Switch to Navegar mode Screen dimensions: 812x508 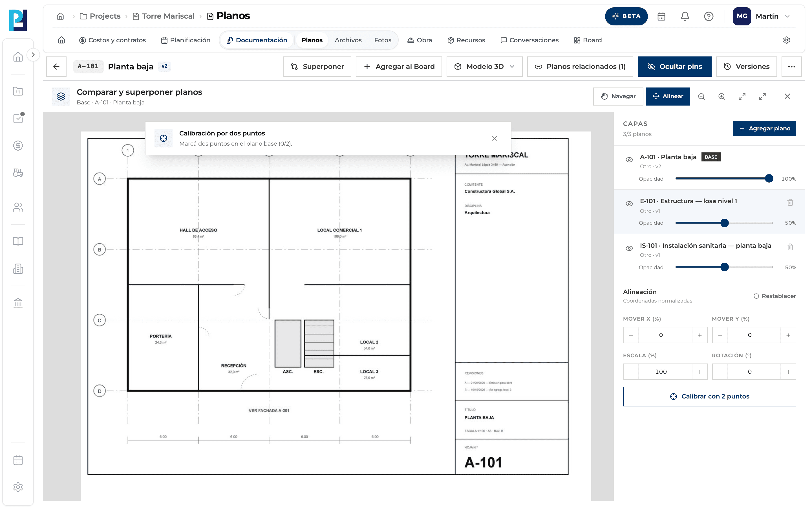click(618, 97)
